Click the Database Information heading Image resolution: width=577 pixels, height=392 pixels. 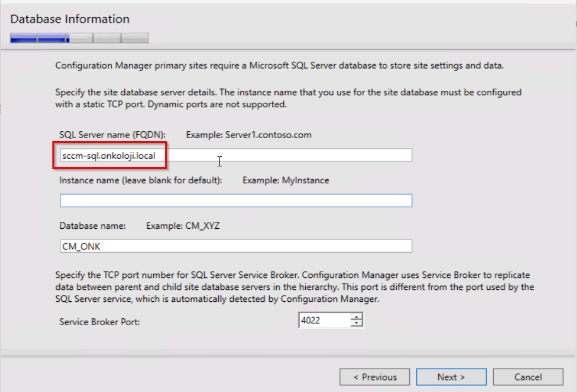tap(70, 19)
